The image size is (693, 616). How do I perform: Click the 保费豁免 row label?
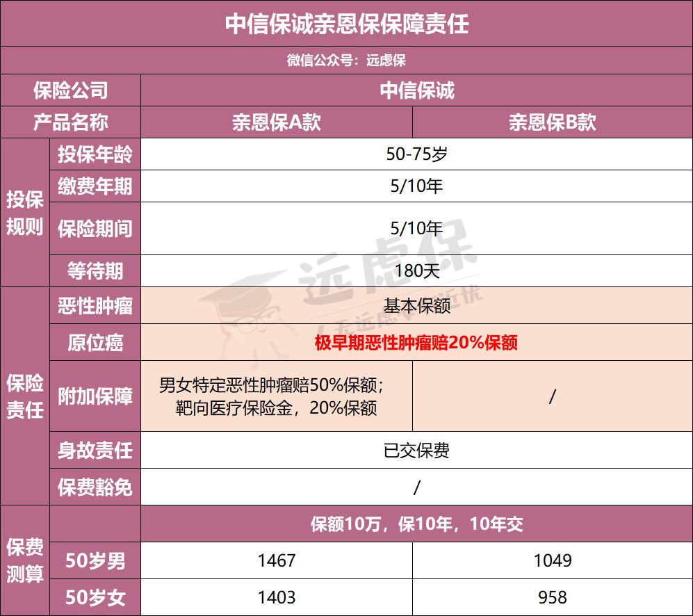coord(95,487)
